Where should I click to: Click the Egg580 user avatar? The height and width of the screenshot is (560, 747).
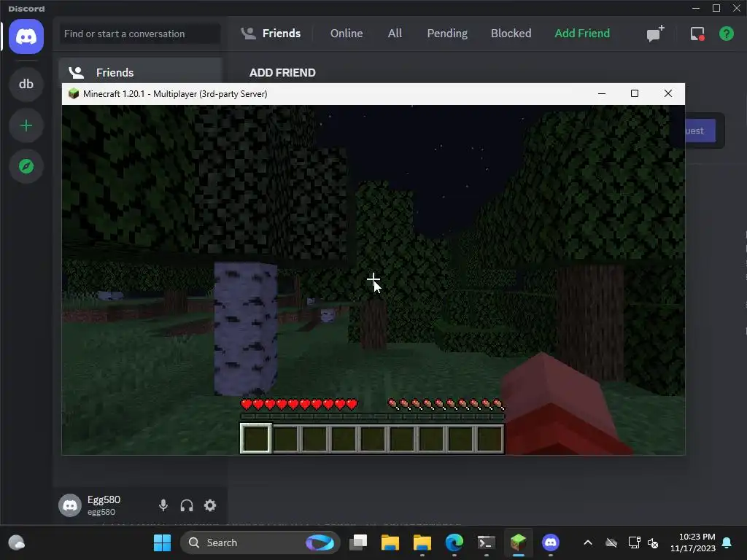click(70, 505)
